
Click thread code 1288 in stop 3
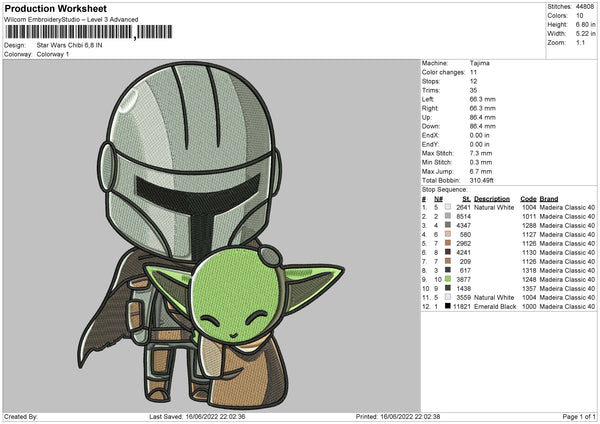pos(529,225)
